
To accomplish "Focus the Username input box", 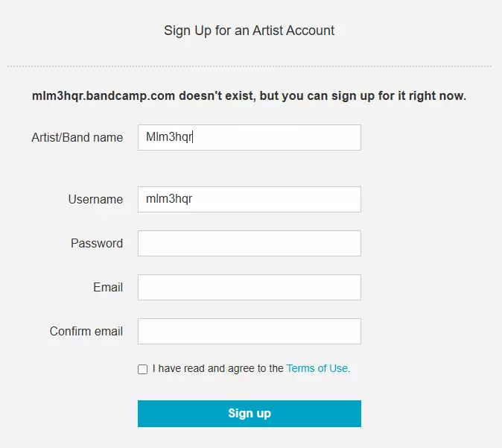I will pyautogui.click(x=249, y=199).
